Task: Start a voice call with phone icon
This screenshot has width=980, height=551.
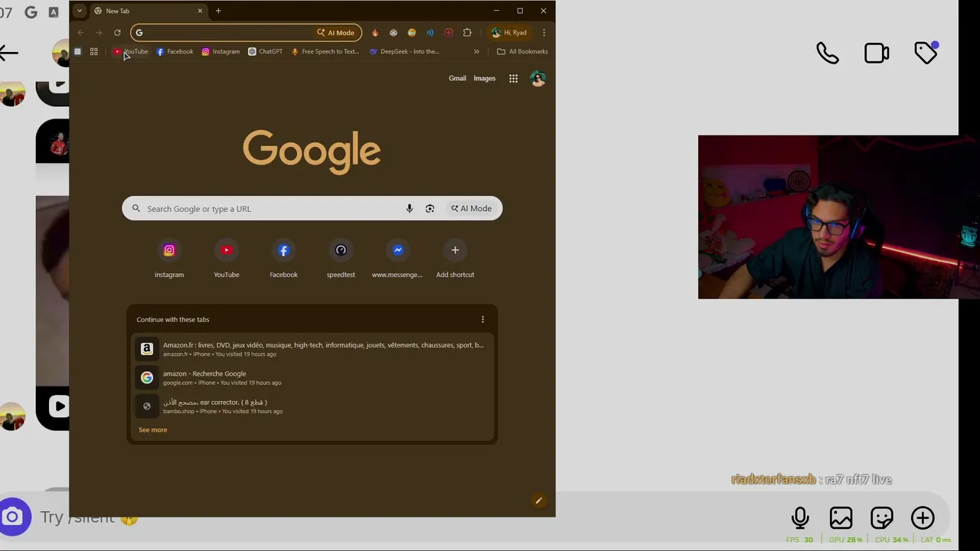Action: [828, 53]
